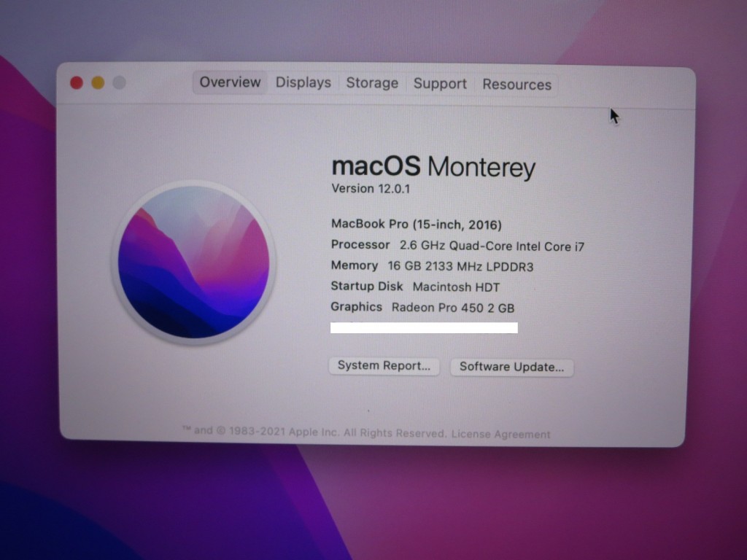The width and height of the screenshot is (747, 560).
Task: Click the 2.6 GHz Quad-Core Intel Core i7 value
Action: (492, 246)
